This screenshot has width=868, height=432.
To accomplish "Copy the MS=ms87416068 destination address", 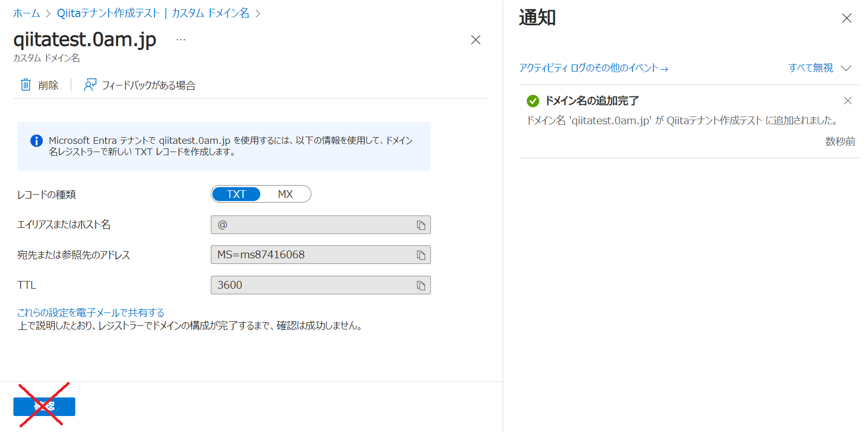I will (x=421, y=255).
